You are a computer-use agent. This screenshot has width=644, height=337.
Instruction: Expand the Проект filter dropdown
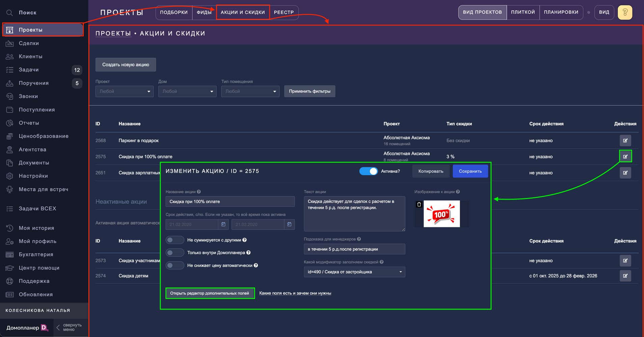124,91
